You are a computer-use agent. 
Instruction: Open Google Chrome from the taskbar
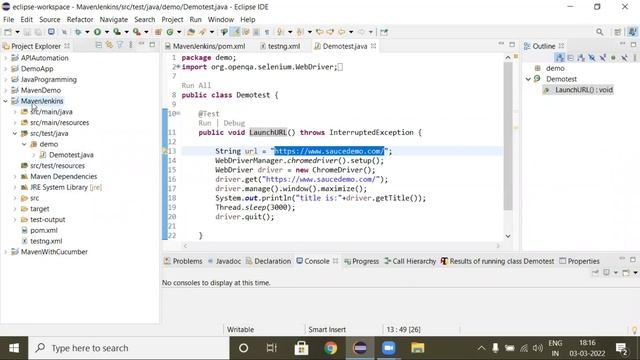331,348
